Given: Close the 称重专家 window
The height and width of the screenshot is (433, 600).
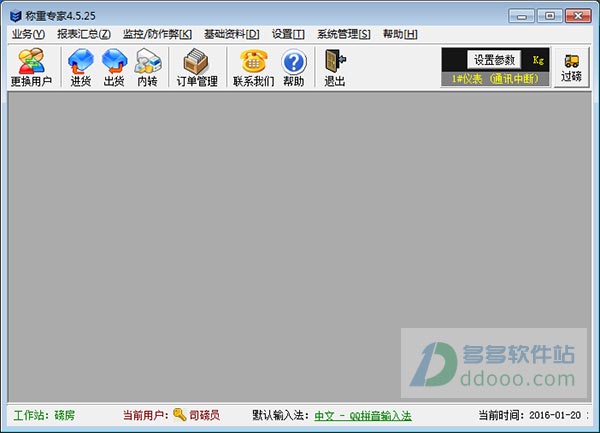Looking at the screenshot, I should [x=578, y=16].
